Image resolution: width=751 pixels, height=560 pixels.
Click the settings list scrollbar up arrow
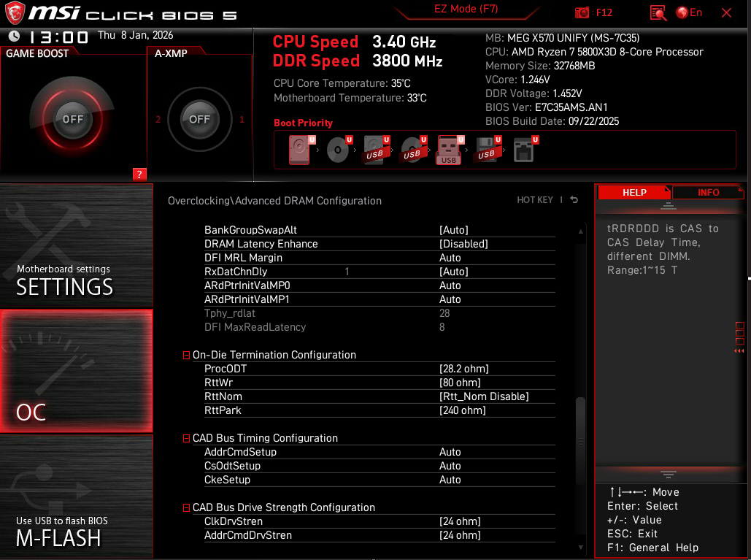coord(580,231)
